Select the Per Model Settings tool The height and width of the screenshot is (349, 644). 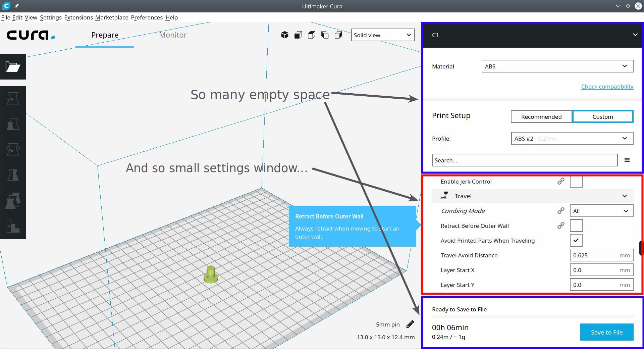coord(13,200)
